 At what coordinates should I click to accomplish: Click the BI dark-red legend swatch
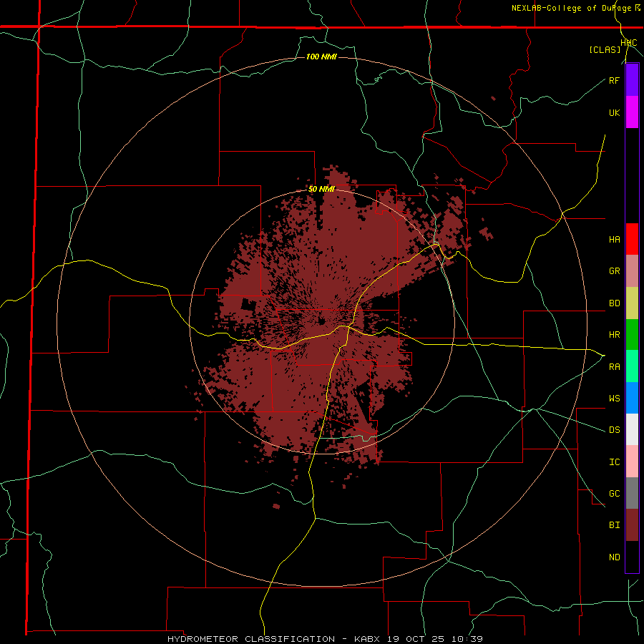(632, 525)
